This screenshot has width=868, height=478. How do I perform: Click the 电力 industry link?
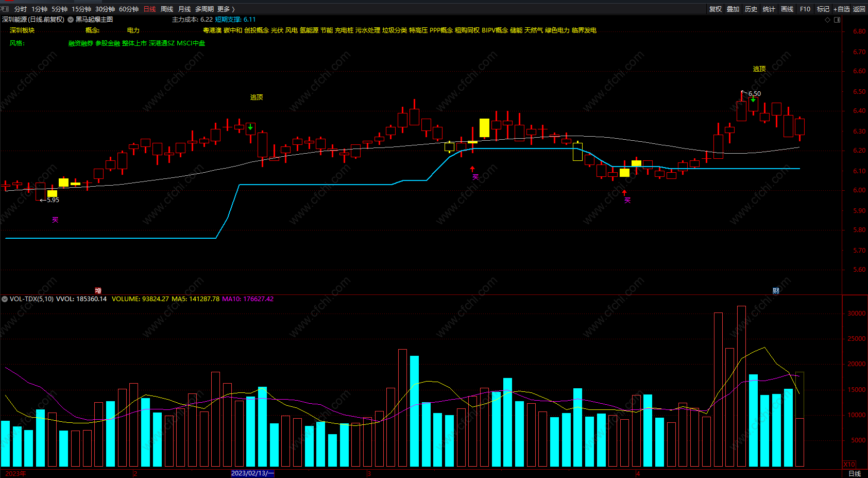click(x=133, y=30)
